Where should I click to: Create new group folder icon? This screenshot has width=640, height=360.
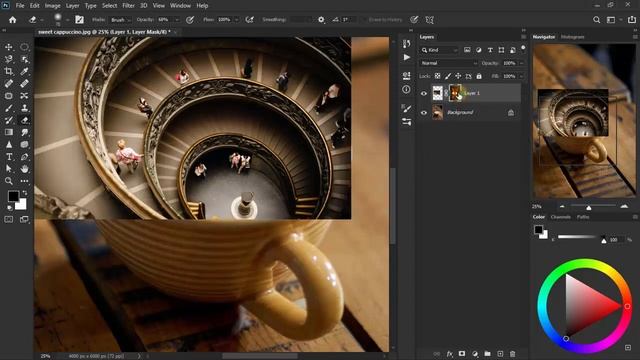pyautogui.click(x=487, y=353)
